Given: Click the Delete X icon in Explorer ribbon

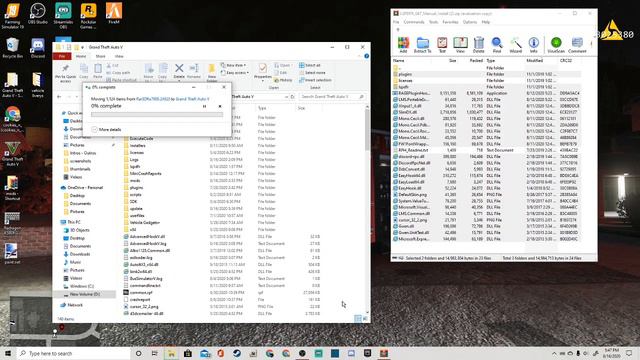Looking at the screenshot, I should click(x=179, y=71).
